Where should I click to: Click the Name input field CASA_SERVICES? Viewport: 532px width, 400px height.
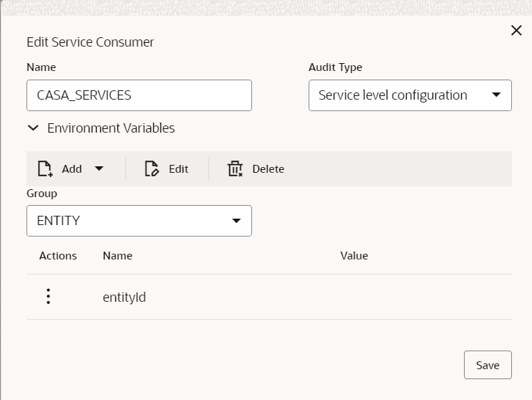139,95
